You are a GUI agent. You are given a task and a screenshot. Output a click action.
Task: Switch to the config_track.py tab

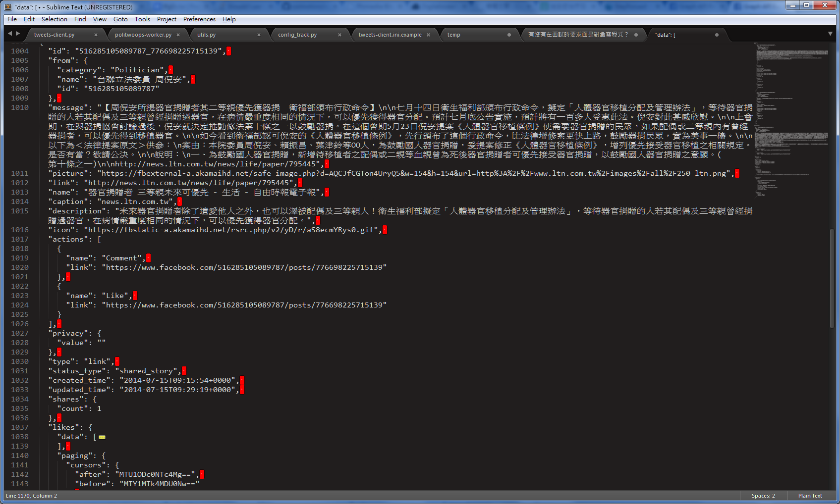(297, 35)
